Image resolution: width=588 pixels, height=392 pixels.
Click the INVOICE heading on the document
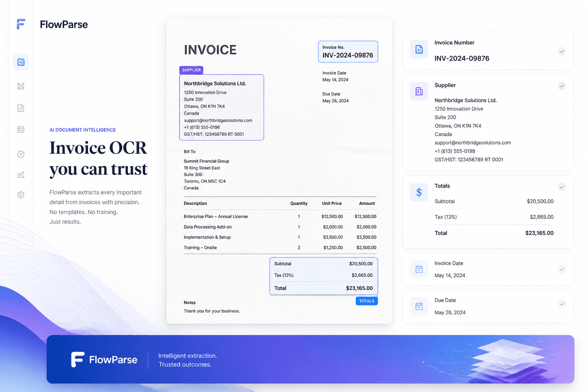[210, 50]
